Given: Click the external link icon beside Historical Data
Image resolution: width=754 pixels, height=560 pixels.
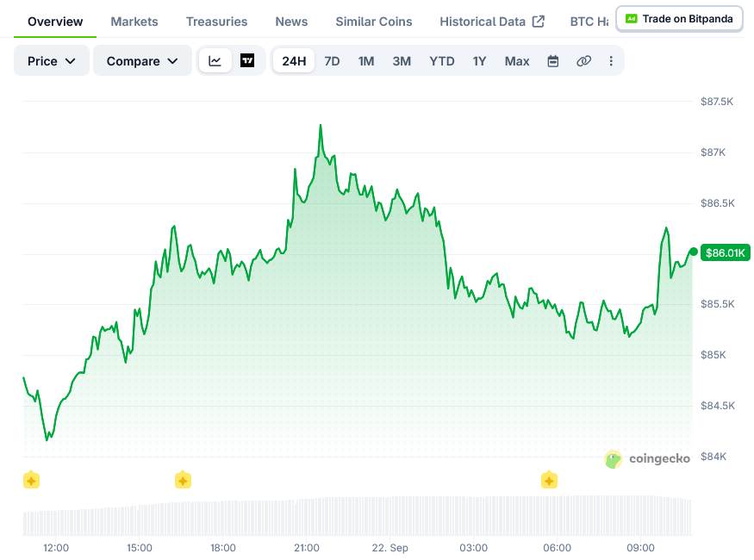Looking at the screenshot, I should click(x=539, y=22).
